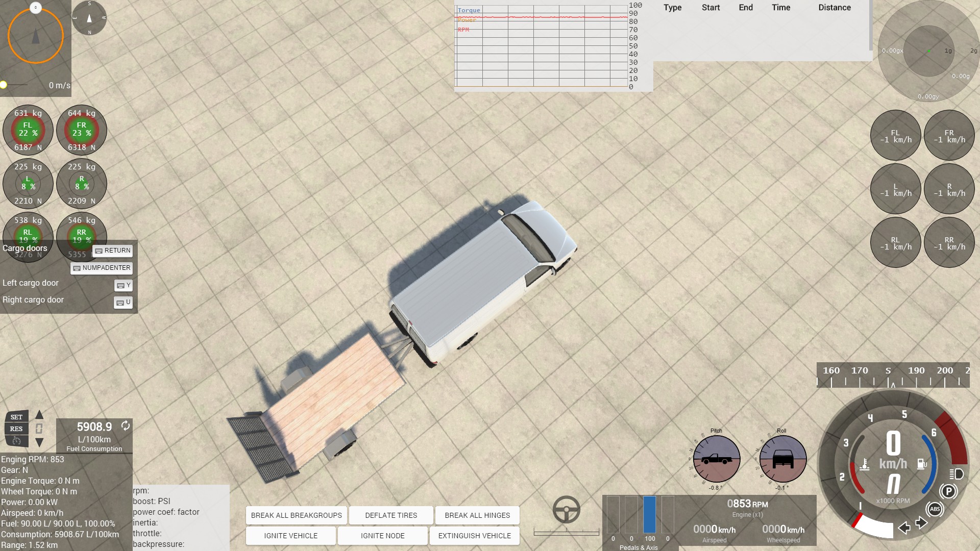
Task: Click the trailer L wheel weight gauge (2210 N)
Action: point(28,184)
